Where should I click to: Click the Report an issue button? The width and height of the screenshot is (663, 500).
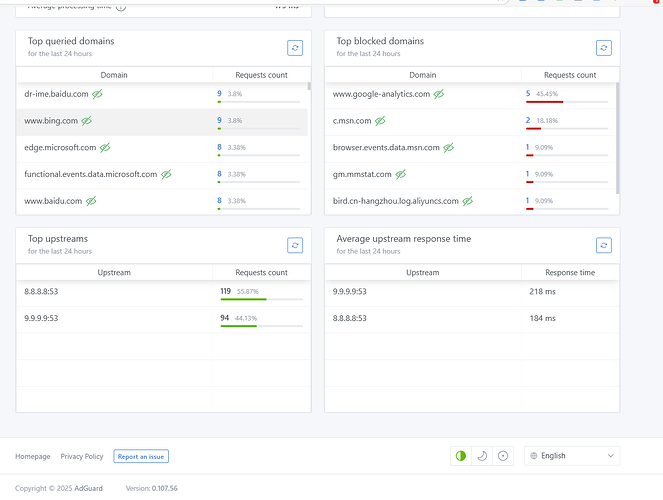tap(141, 456)
